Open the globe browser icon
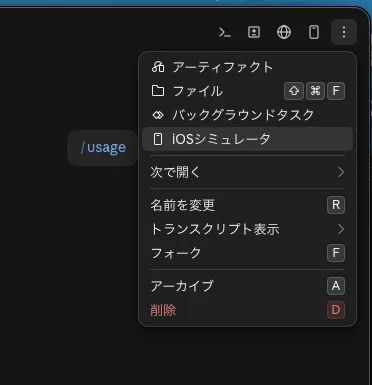The image size is (372, 385). (284, 32)
